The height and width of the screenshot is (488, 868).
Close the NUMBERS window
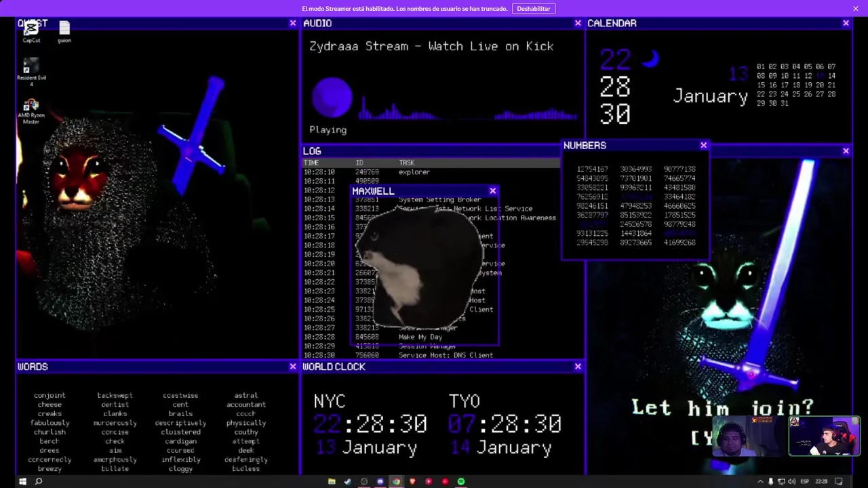coord(704,145)
